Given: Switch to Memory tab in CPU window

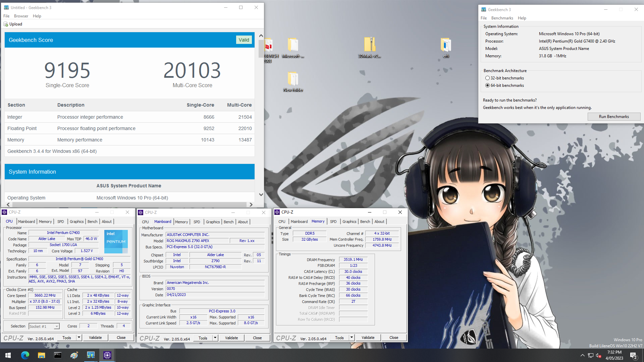Looking at the screenshot, I should (45, 222).
